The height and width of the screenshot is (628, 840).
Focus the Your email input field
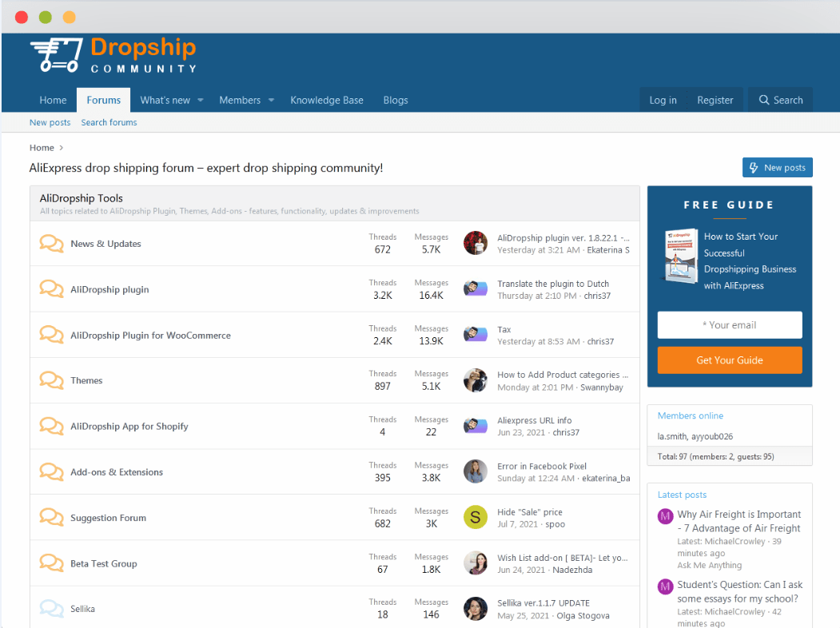coord(730,325)
